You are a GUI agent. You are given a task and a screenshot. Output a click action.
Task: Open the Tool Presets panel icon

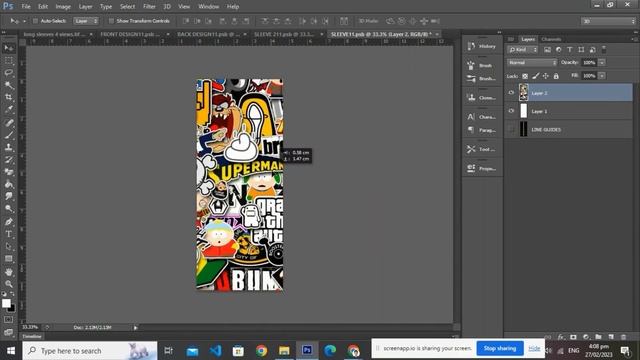(x=471, y=149)
